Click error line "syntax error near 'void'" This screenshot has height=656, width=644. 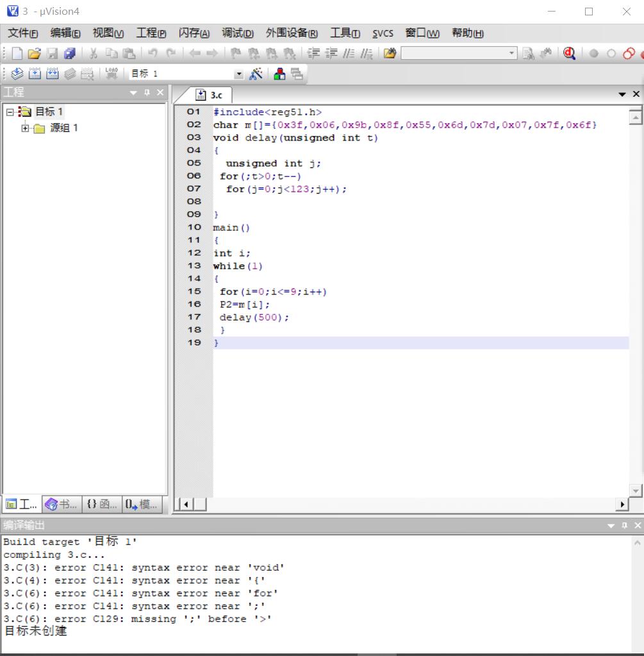click(144, 568)
